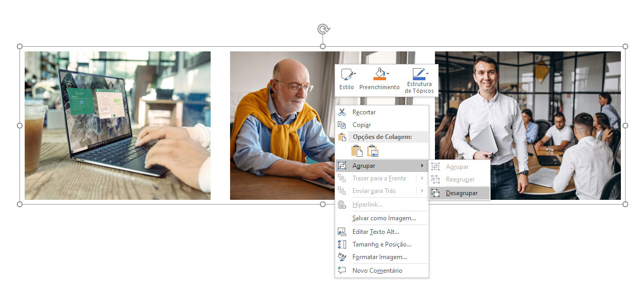Click the right-middle selection handle

point(625,125)
